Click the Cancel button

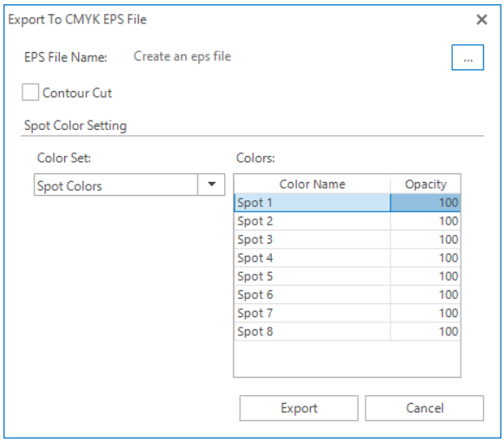424,408
